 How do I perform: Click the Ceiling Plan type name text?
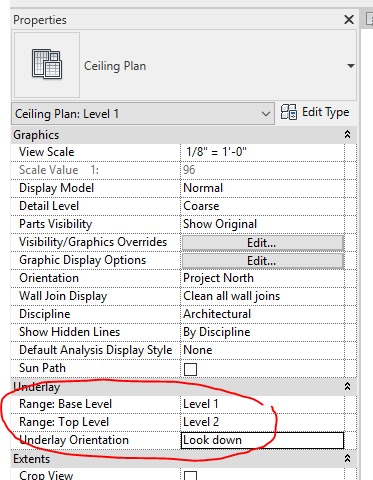(x=115, y=66)
